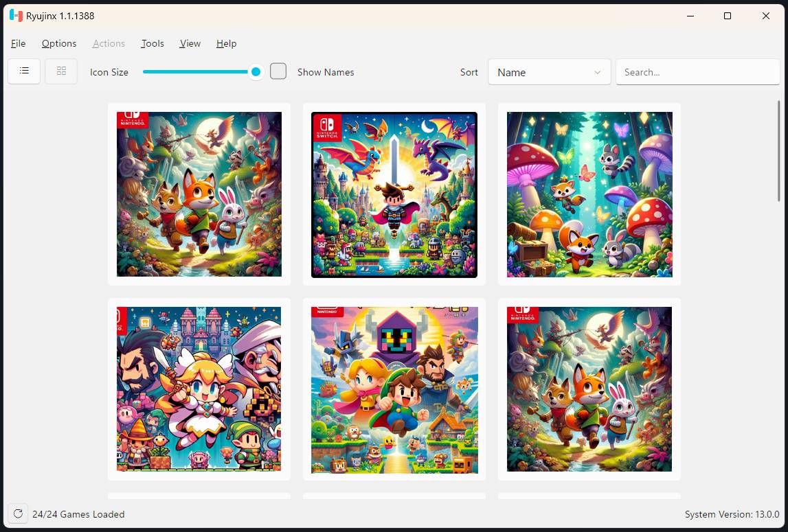Switch to grid view layout
This screenshot has width=788, height=532.
pyautogui.click(x=61, y=71)
